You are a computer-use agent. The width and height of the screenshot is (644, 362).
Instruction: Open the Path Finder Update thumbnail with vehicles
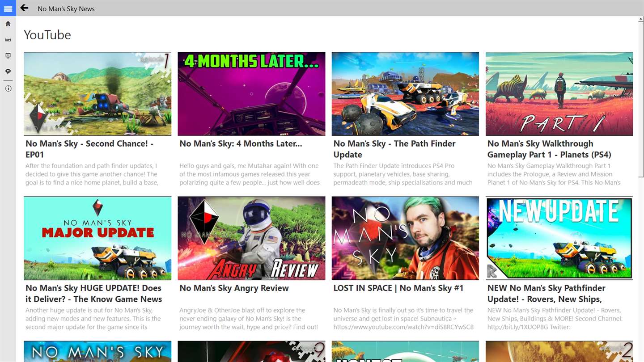coord(405,94)
